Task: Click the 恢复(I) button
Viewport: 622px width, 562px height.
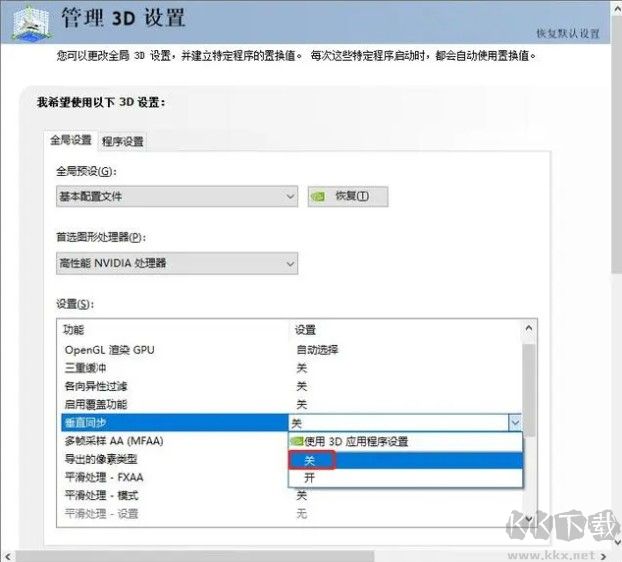Action: (x=348, y=196)
